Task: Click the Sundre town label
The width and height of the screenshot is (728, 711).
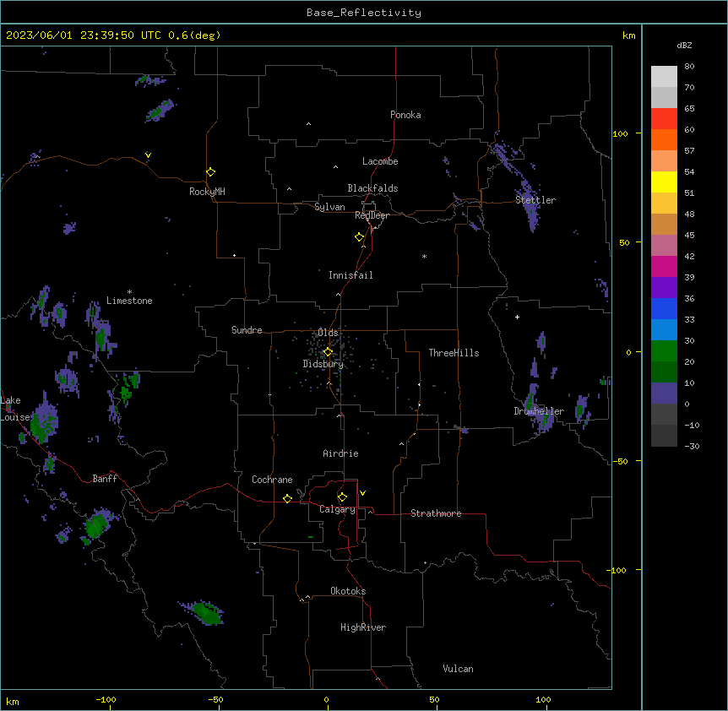Action: (247, 330)
